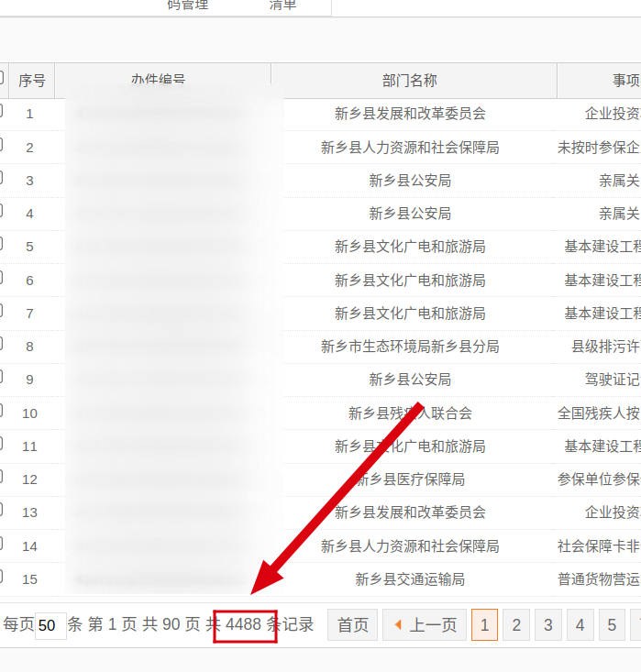
Task: Select 新乡县文化广电和旅游局 in row 5
Action: pyautogui.click(x=410, y=247)
